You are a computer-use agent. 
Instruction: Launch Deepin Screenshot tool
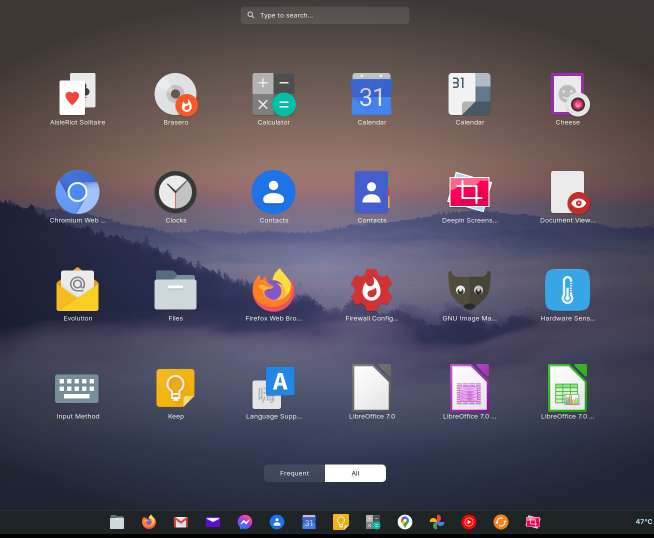[x=469, y=192]
